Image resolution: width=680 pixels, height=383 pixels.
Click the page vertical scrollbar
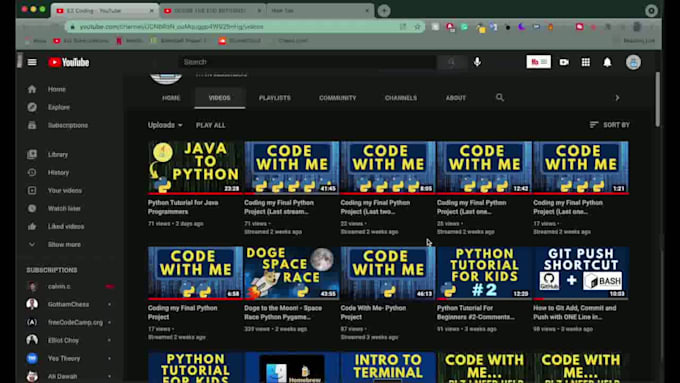(x=657, y=100)
